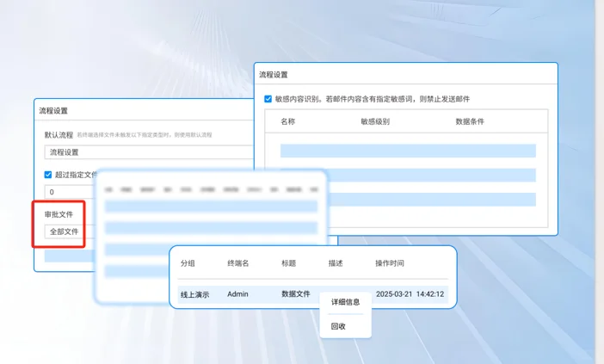Viewport: 604px width, 364px height.
Task: Click the 流程设置 title in the right panel
Action: point(273,75)
